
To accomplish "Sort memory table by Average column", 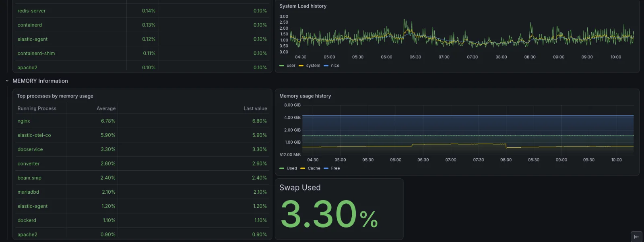I will [106, 108].
